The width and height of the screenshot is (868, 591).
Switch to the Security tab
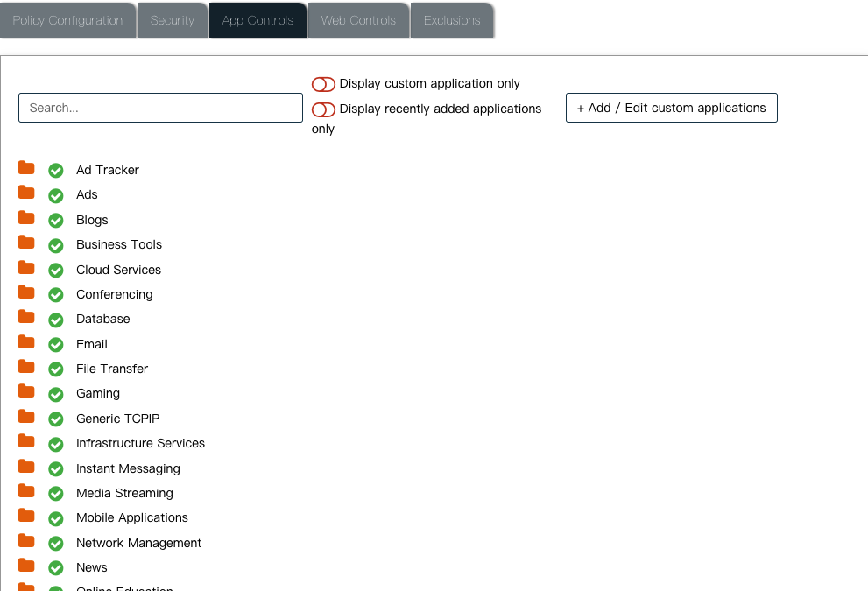(x=172, y=20)
